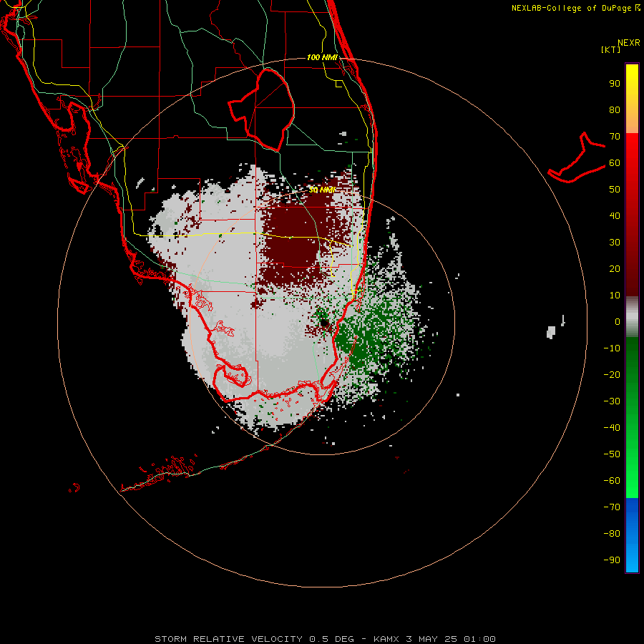Click the NEXR label above color bar

click(628, 43)
